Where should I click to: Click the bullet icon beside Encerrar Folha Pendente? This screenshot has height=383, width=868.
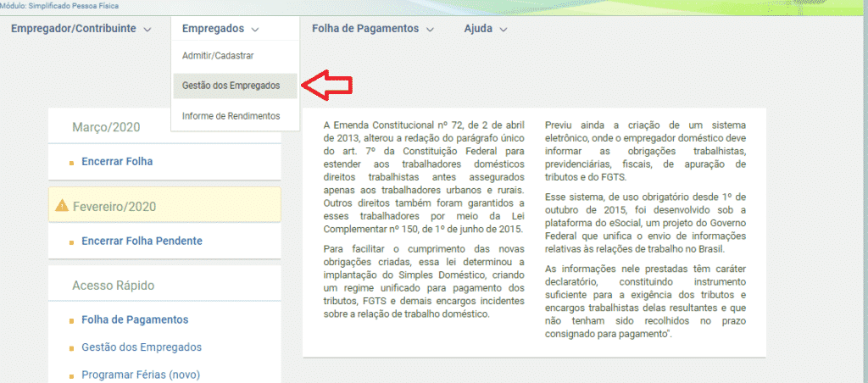(71, 242)
